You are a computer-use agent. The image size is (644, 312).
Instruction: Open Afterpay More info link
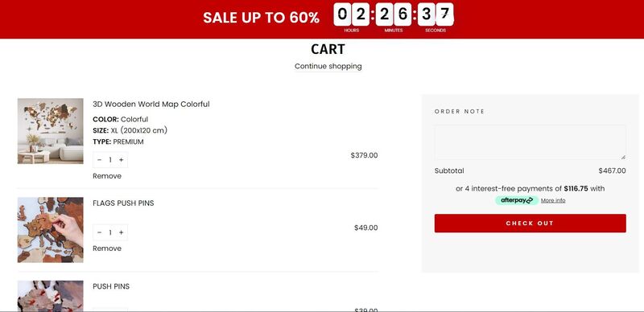(553, 200)
